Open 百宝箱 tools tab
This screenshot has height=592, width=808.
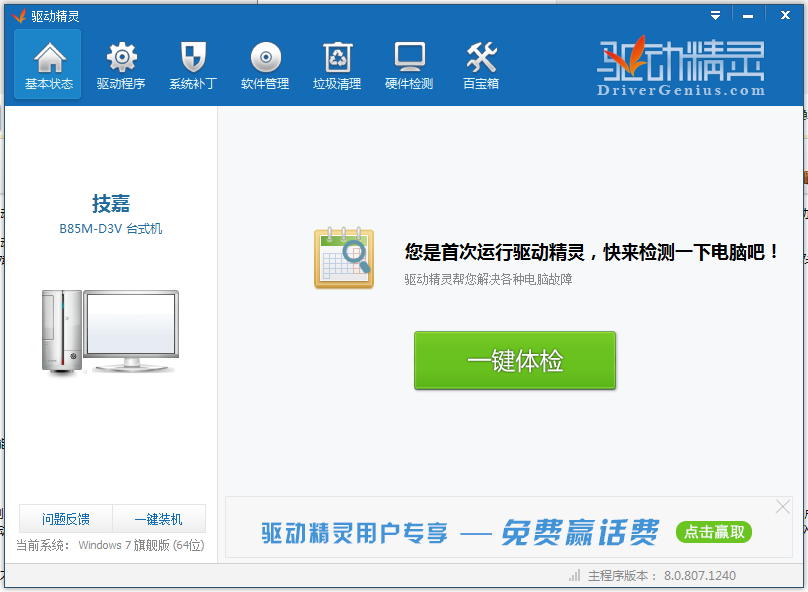pos(481,64)
